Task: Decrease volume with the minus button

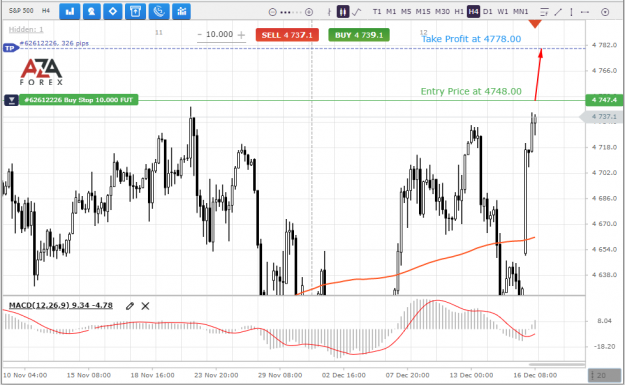Action: click(200, 35)
